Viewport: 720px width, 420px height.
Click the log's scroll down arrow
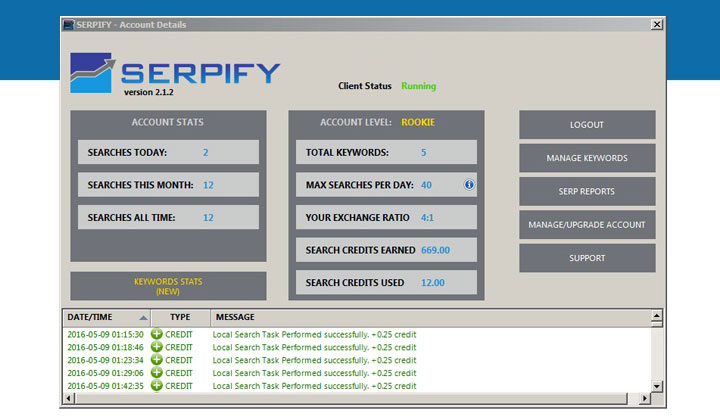pos(657,386)
